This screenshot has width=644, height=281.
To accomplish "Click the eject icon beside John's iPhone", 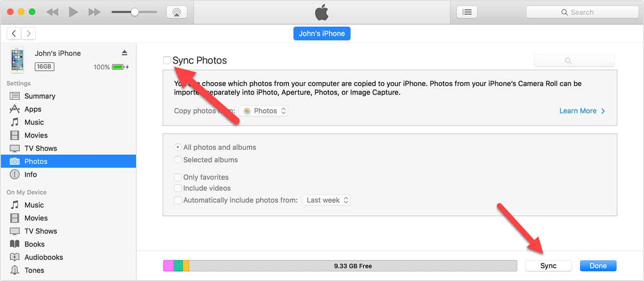I will 125,53.
